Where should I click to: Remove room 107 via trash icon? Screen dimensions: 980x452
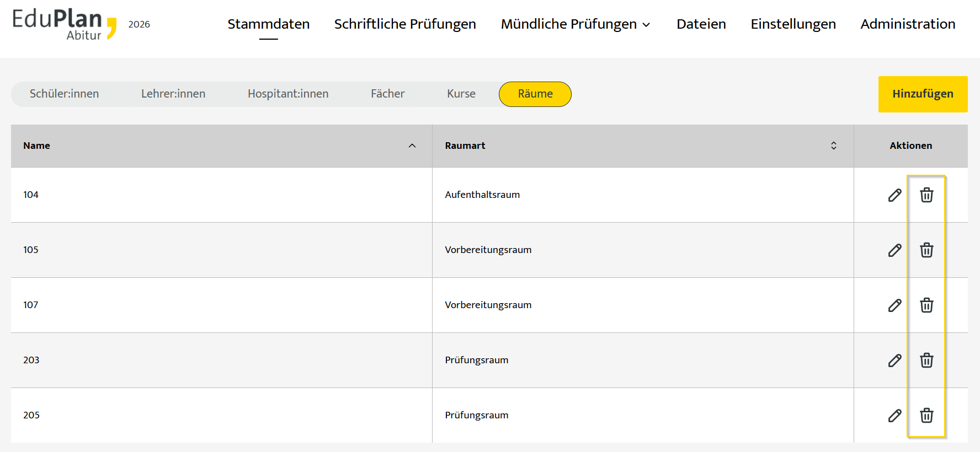(926, 305)
